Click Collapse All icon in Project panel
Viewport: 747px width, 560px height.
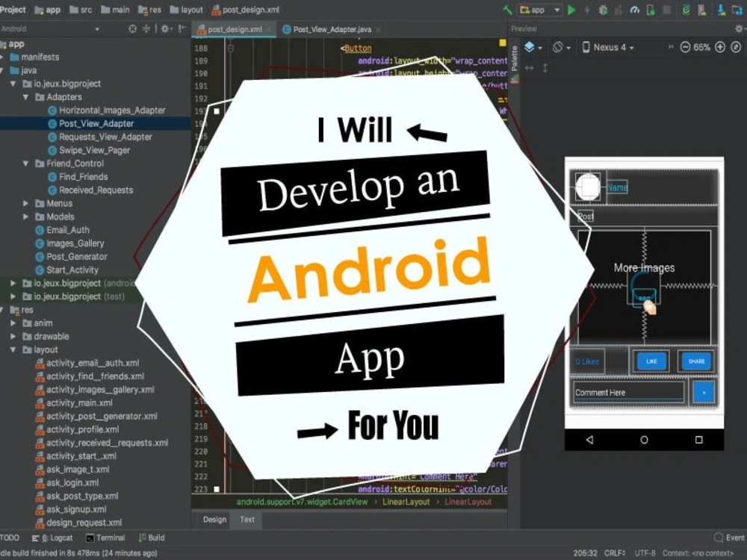pos(146,29)
